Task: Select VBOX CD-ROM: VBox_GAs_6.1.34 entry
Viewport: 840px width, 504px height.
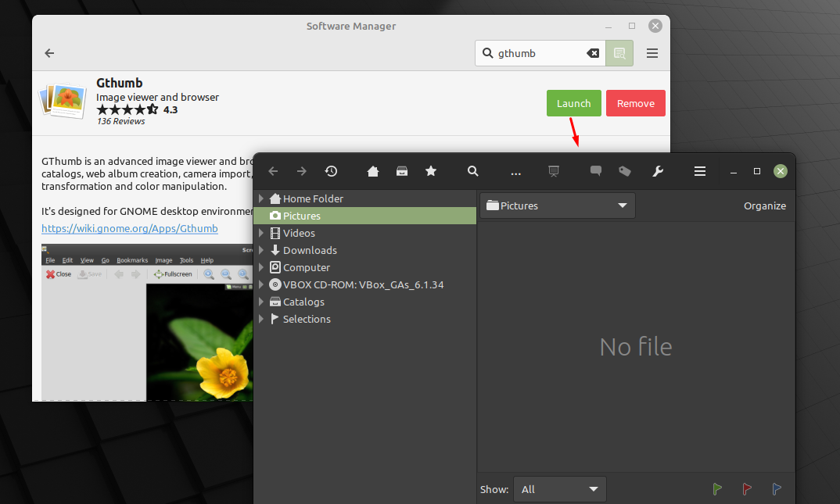Action: coord(364,284)
